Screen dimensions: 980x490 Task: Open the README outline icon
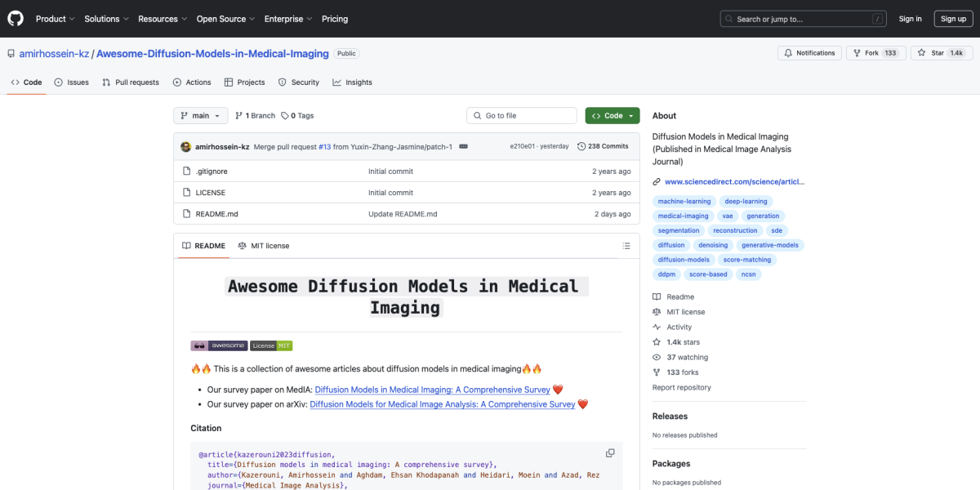(626, 246)
